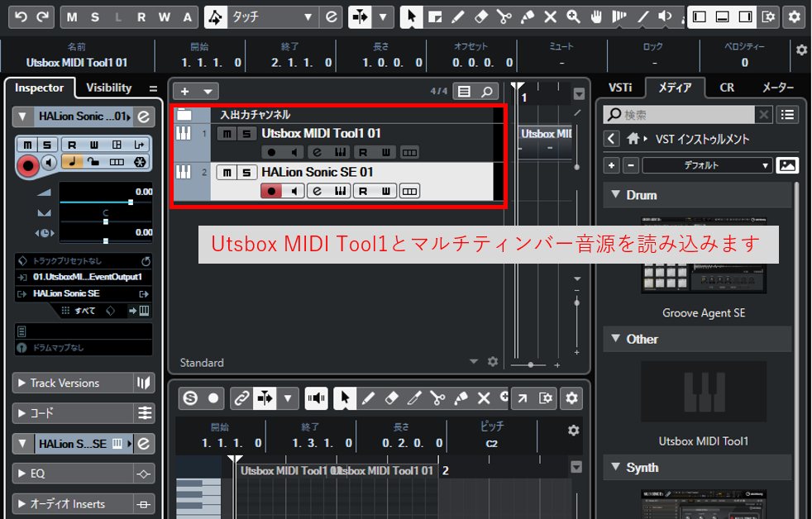Screen dimensions: 812x519
Task: Select the Range Selection tool
Action: click(x=435, y=17)
